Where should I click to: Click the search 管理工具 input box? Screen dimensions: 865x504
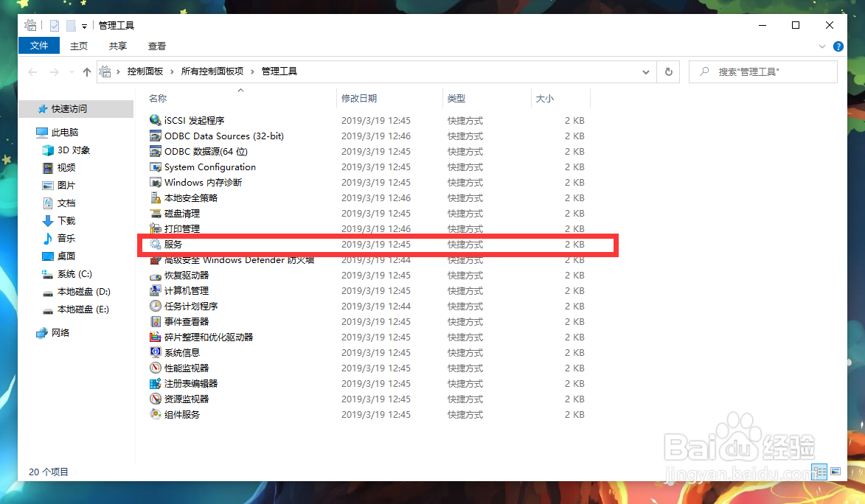(763, 71)
